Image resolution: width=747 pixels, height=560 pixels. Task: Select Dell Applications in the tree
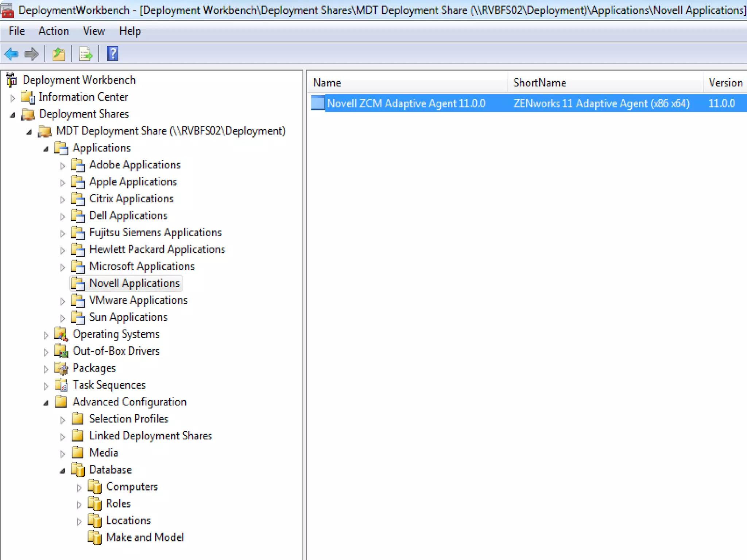(128, 216)
